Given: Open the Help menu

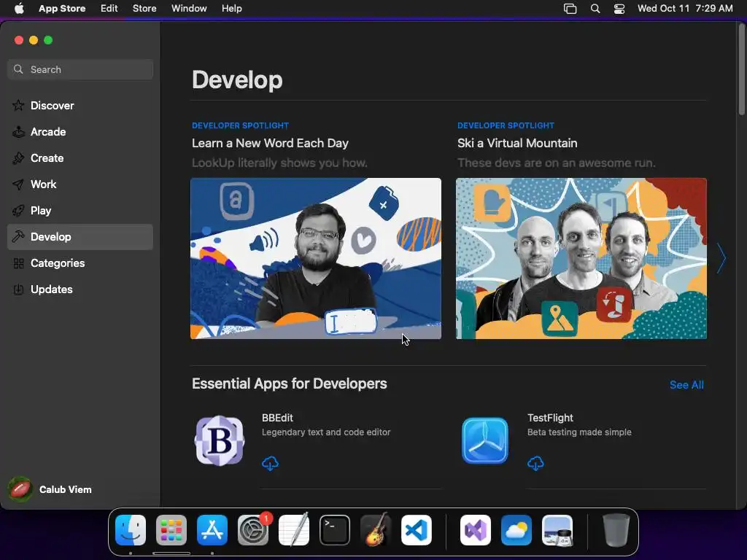Looking at the screenshot, I should point(231,9).
